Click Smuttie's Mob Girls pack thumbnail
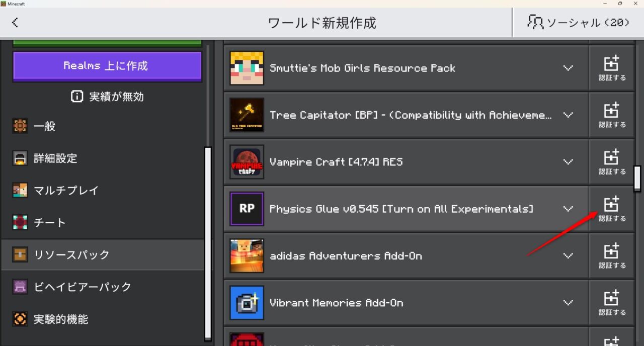 tap(247, 68)
